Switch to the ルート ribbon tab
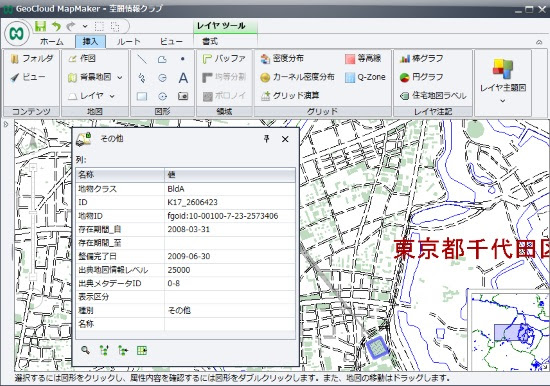550x386 pixels. pos(129,41)
